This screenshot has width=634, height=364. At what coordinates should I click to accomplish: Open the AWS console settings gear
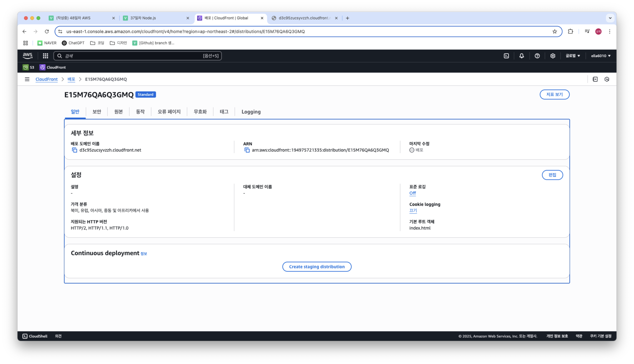click(553, 56)
